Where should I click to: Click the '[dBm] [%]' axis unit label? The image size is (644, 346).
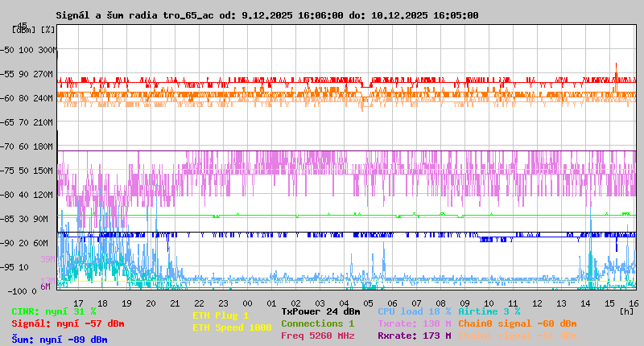[x=34, y=30]
